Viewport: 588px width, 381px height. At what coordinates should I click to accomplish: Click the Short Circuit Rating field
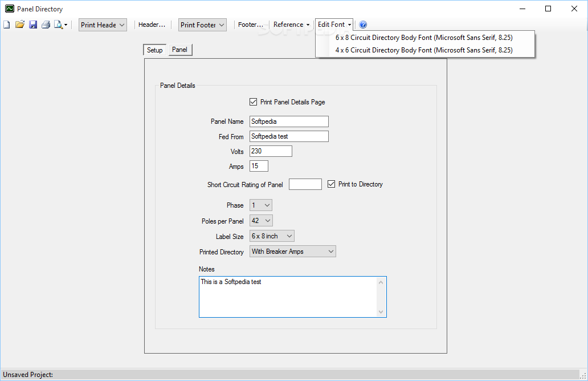(305, 184)
